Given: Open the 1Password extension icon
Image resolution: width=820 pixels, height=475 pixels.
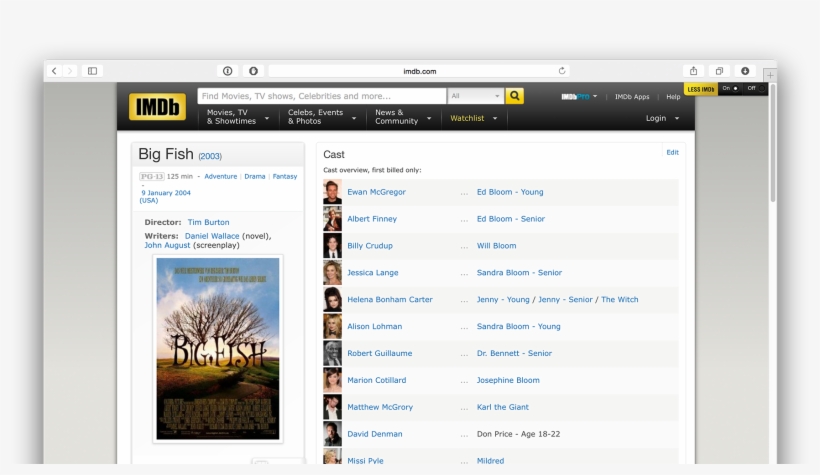Looking at the screenshot, I should [227, 71].
